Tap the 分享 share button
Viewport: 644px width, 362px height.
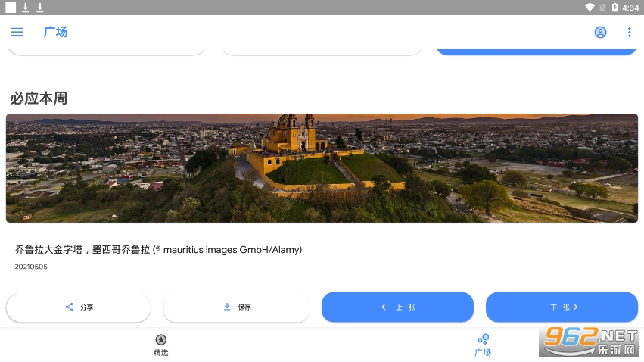pyautogui.click(x=79, y=307)
